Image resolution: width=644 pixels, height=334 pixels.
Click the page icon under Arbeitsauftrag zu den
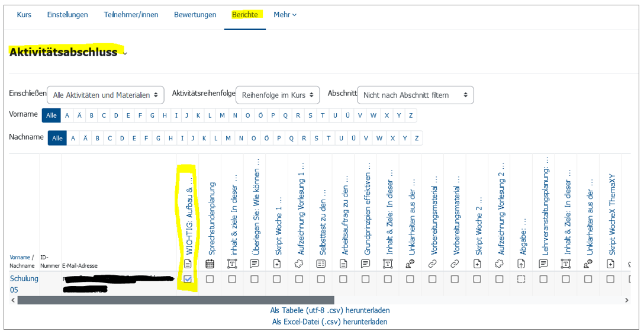[x=343, y=264]
